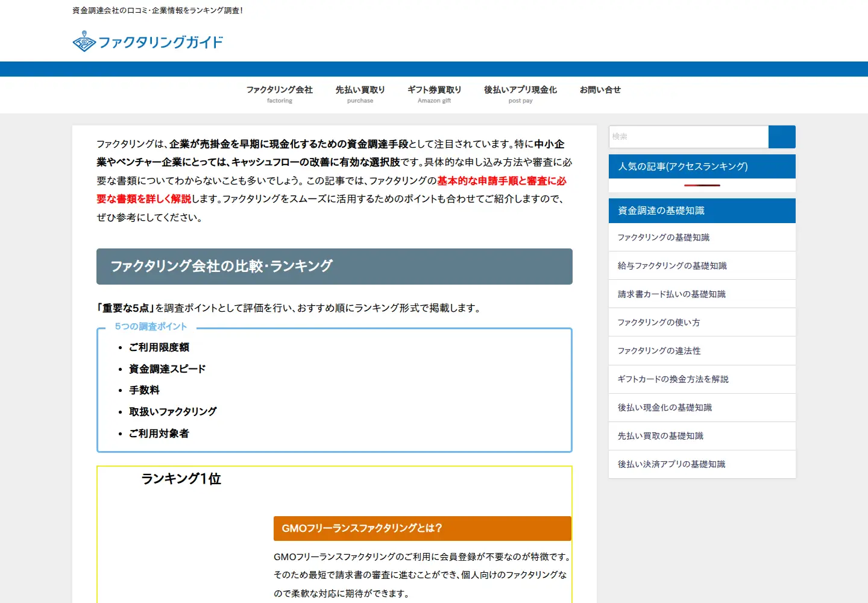The width and height of the screenshot is (868, 603).
Task: Click the 手数料 bullet item
Action: pyautogui.click(x=144, y=390)
